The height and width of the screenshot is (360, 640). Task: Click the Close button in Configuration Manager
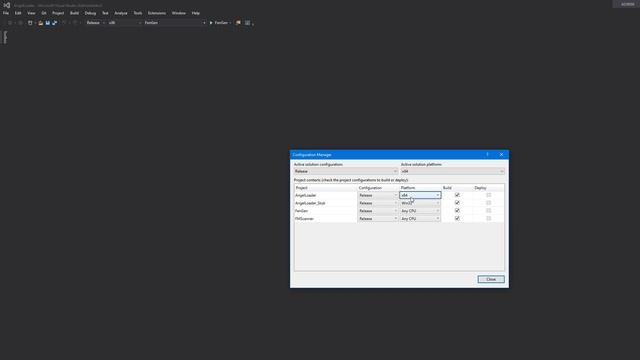pos(491,279)
